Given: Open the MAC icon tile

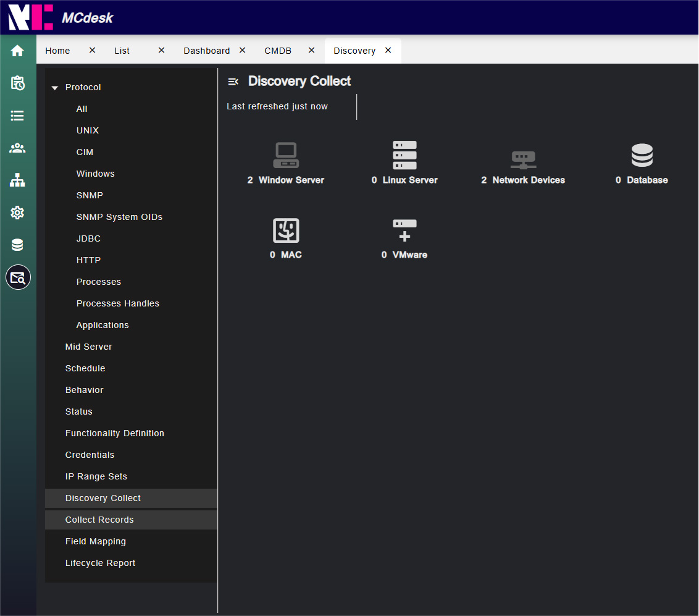Looking at the screenshot, I should [x=286, y=230].
